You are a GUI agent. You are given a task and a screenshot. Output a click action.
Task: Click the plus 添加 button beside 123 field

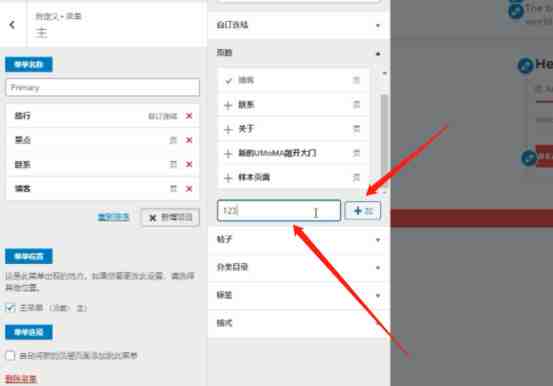click(363, 211)
